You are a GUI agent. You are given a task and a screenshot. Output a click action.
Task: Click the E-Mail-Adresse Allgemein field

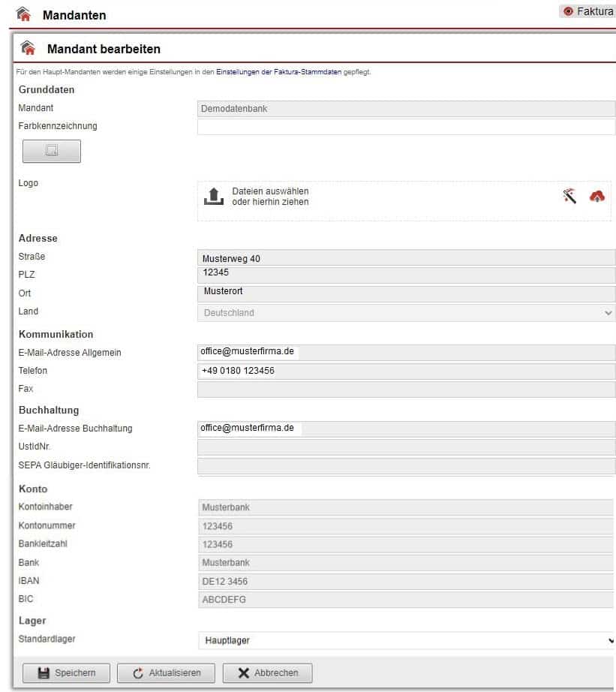coord(406,352)
